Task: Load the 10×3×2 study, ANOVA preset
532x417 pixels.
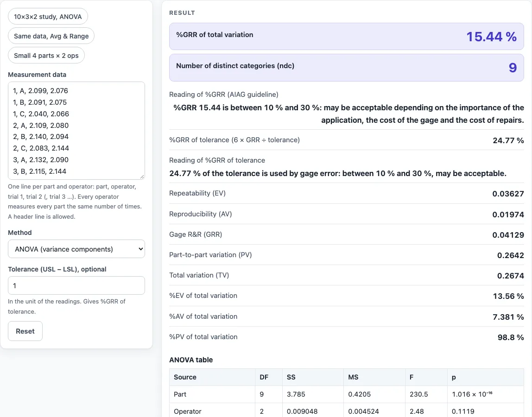Action: pos(48,16)
